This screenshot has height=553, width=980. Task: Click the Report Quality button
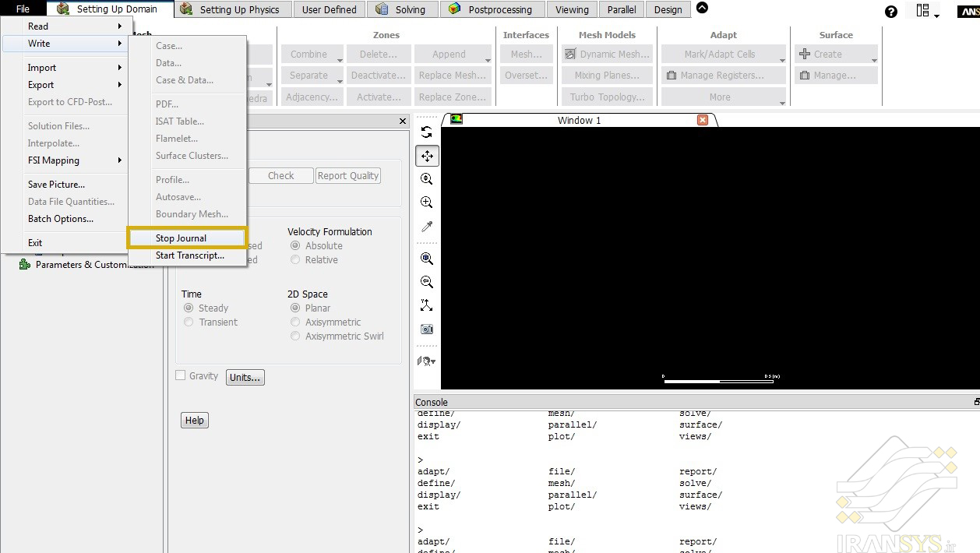[348, 176]
